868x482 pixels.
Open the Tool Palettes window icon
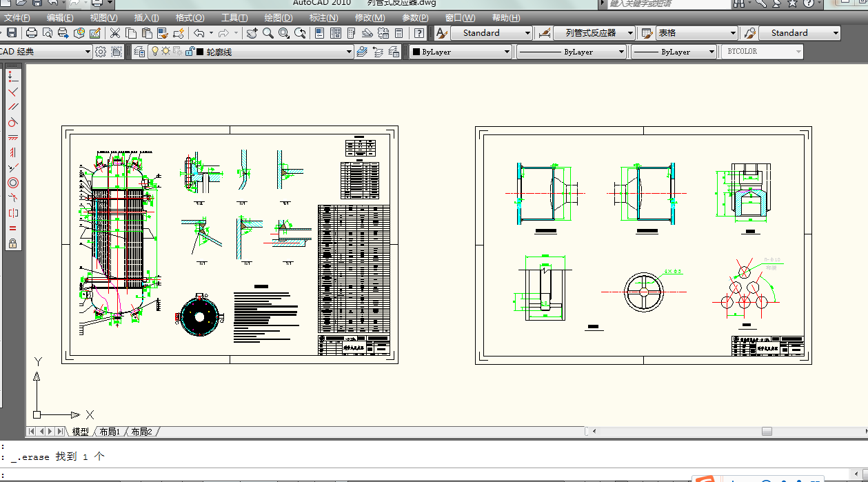tap(352, 32)
